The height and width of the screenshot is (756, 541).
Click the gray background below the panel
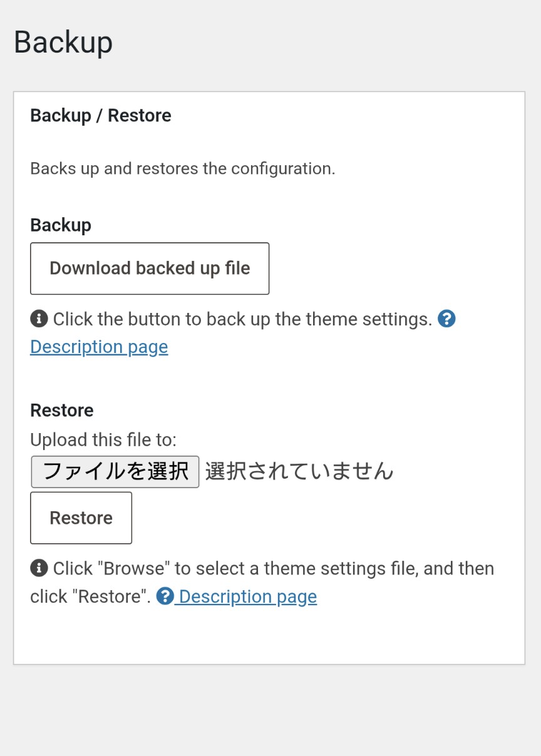click(270, 710)
